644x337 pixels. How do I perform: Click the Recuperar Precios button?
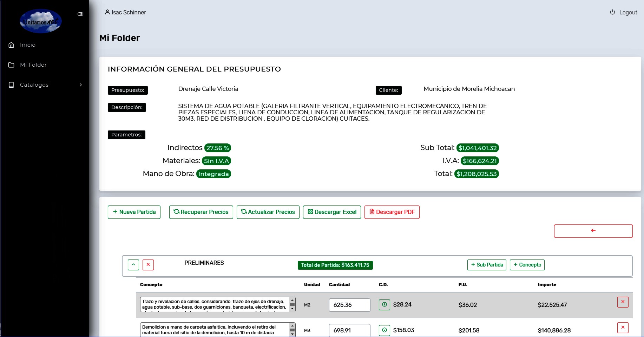tap(201, 212)
